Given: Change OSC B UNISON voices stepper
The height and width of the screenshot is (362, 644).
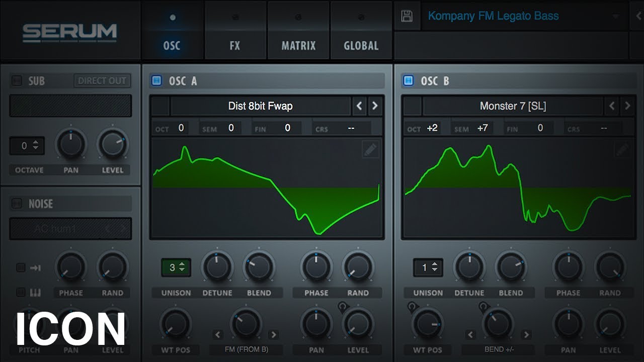Looking at the screenshot, I should click(x=428, y=267).
